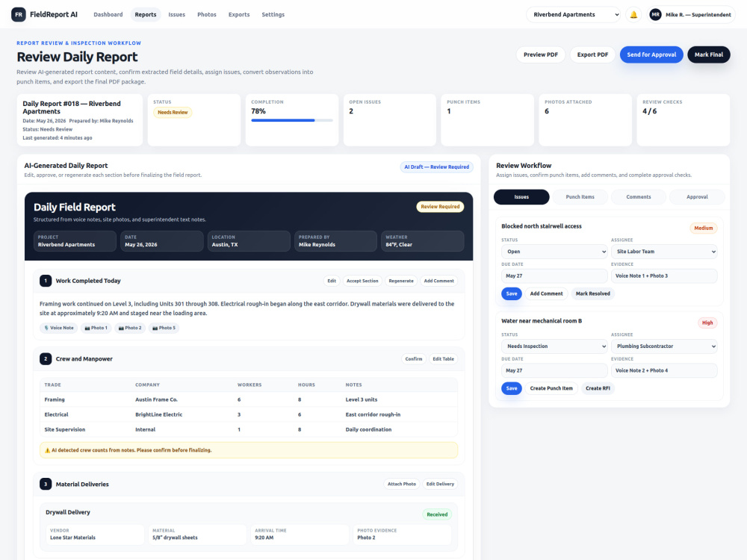This screenshot has height=560, width=747.
Task: Click Edit Delivery button
Action: pos(440,485)
